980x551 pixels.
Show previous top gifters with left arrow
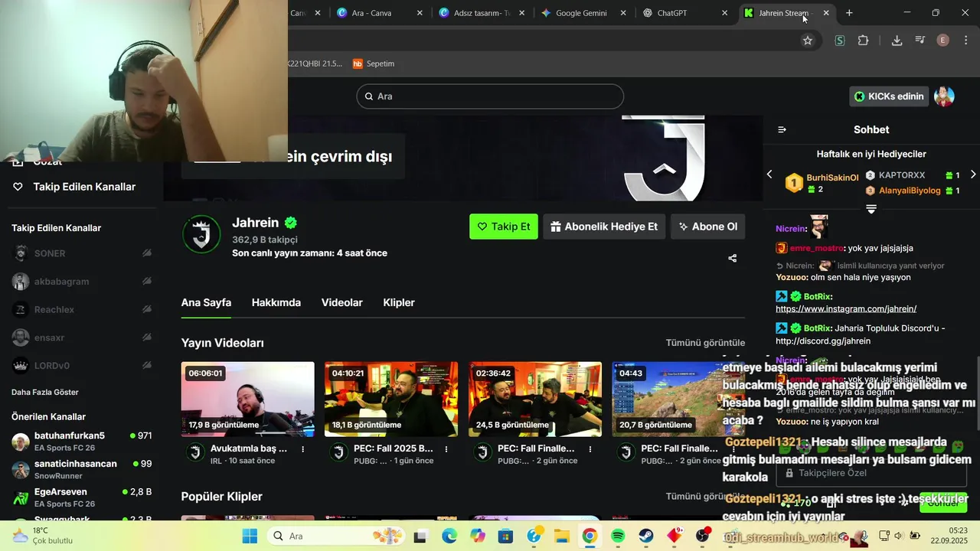[x=769, y=174]
